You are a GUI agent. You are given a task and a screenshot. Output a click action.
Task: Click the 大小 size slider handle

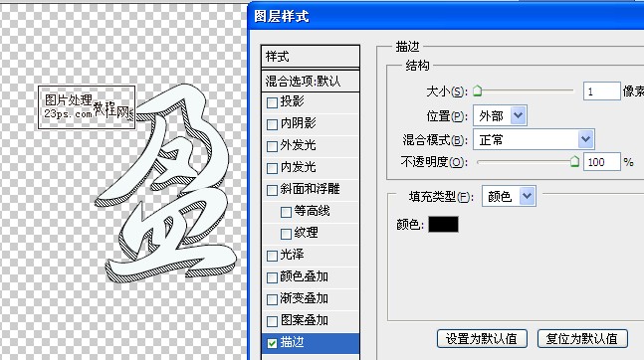477,90
